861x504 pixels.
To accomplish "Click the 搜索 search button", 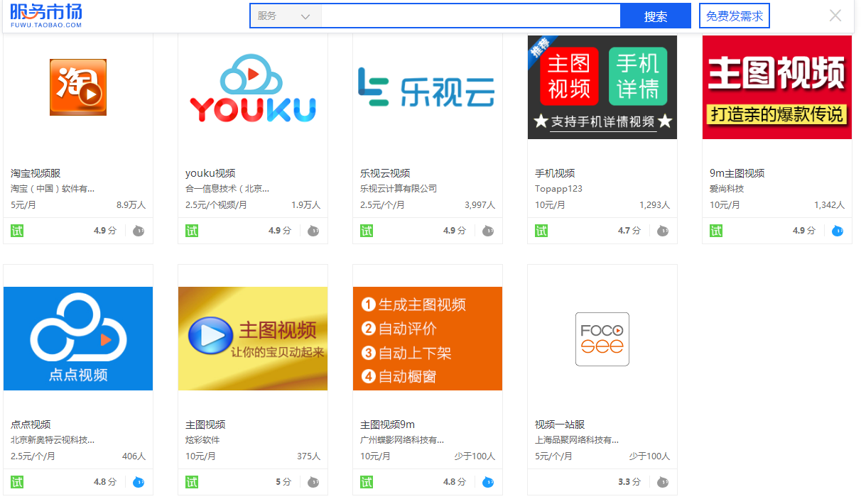I will coord(655,15).
